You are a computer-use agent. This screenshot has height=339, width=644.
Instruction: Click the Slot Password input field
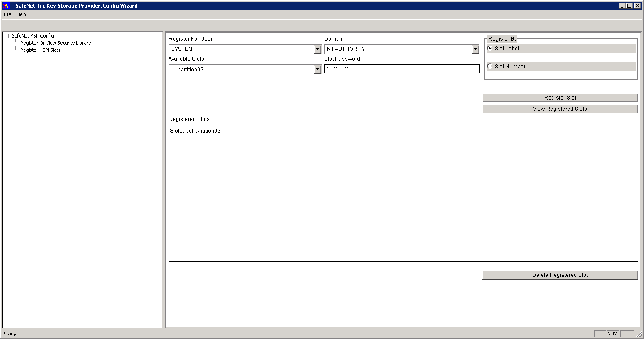click(402, 69)
